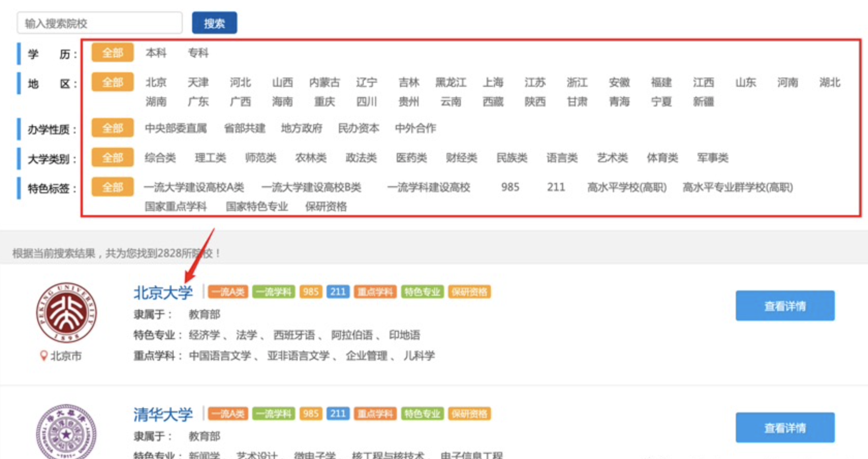Click 清华大学's 211 badge

point(338,414)
